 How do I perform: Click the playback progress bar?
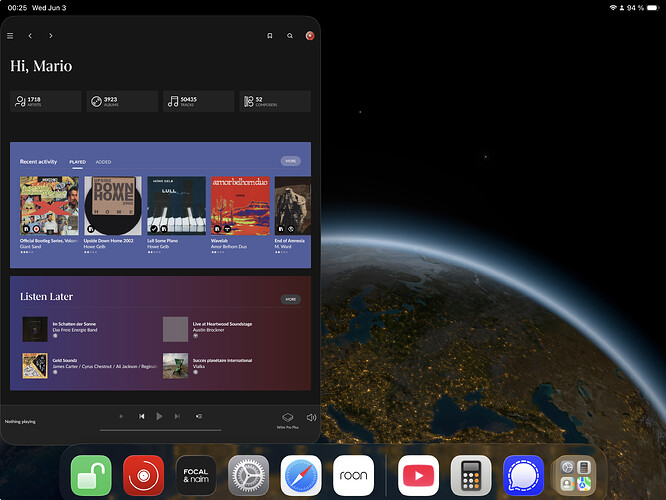pyautogui.click(x=161, y=430)
